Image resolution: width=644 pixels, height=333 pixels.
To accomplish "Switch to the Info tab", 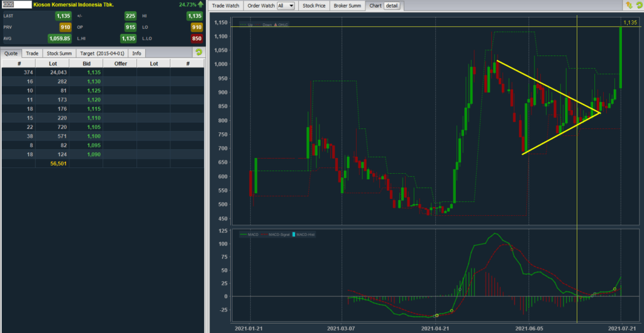I will (x=136, y=54).
